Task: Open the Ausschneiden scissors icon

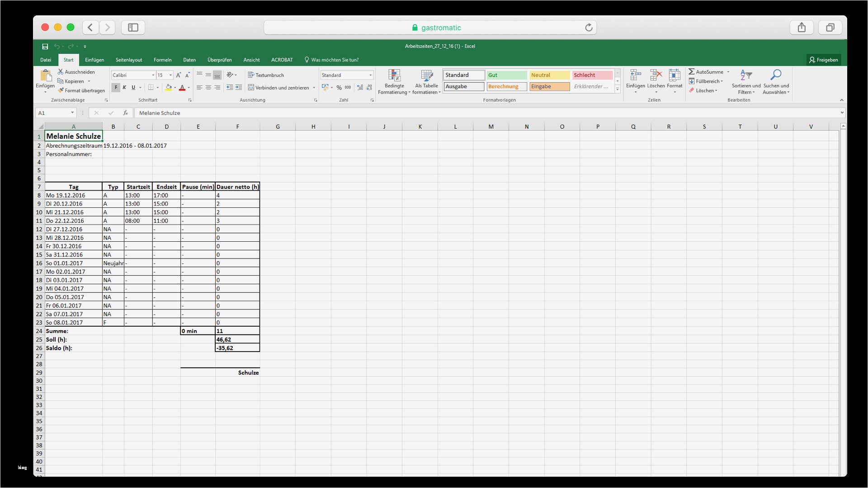Action: [x=61, y=71]
